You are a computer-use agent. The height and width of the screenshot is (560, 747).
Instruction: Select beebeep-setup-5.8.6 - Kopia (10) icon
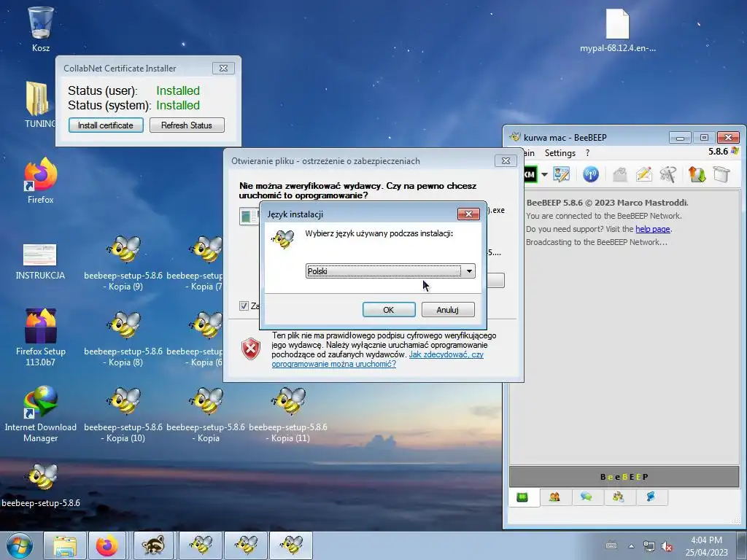tap(123, 414)
